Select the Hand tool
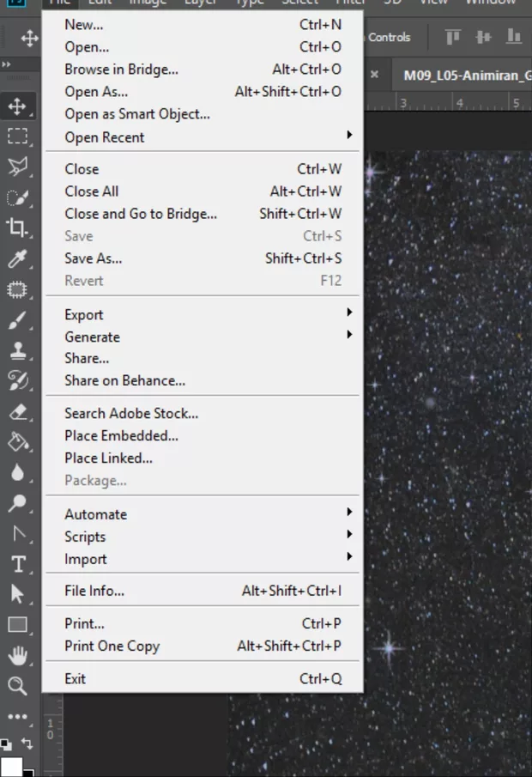532x777 pixels. [18, 656]
